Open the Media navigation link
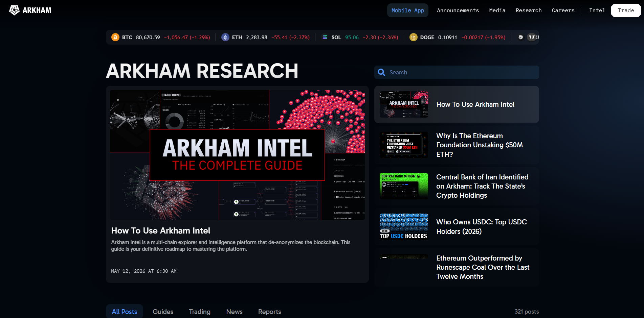 [x=497, y=10]
